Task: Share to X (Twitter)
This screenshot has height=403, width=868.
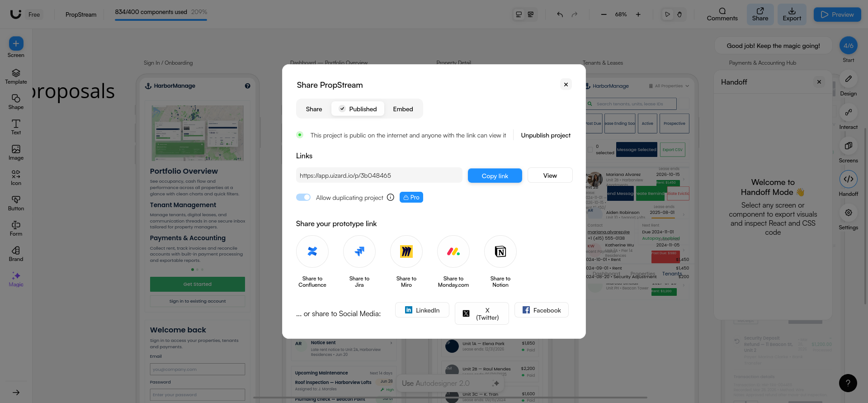Action: 481,313
